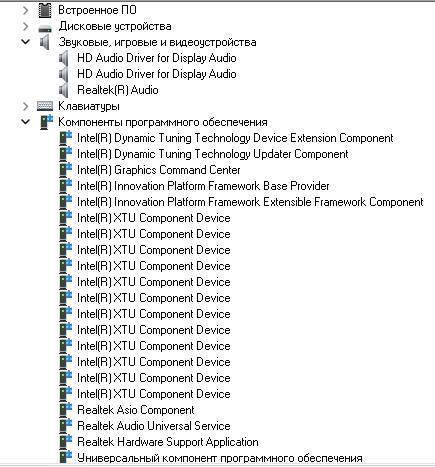Select Realtek Hardware Support Application entry

pyautogui.click(x=168, y=442)
